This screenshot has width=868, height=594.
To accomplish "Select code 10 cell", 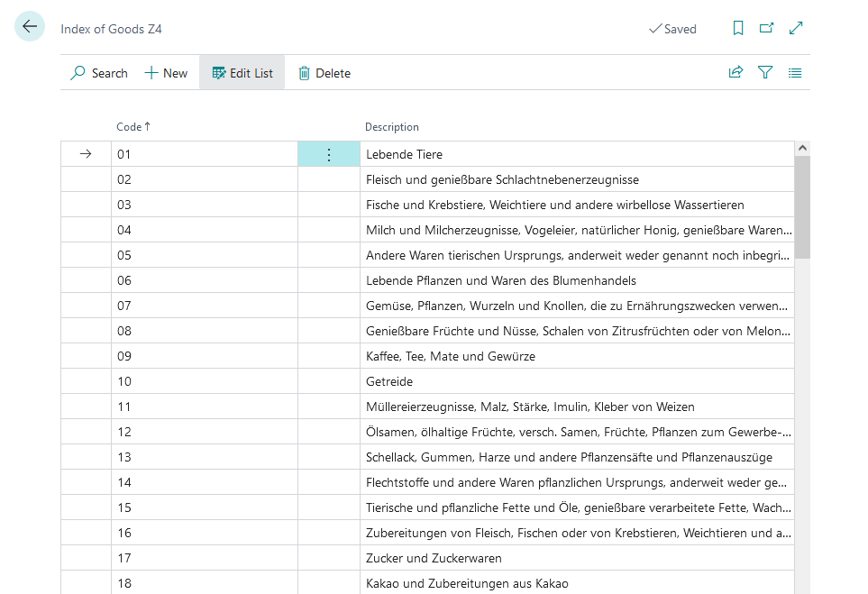I will [x=204, y=381].
